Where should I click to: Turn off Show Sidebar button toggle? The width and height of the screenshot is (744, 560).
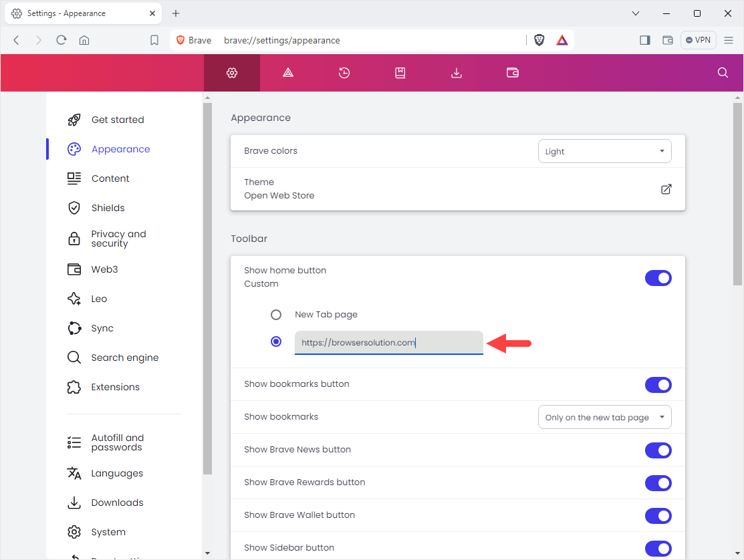click(658, 549)
